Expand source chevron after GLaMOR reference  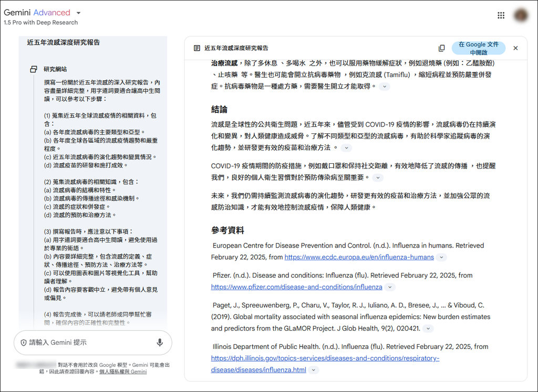coord(428,329)
